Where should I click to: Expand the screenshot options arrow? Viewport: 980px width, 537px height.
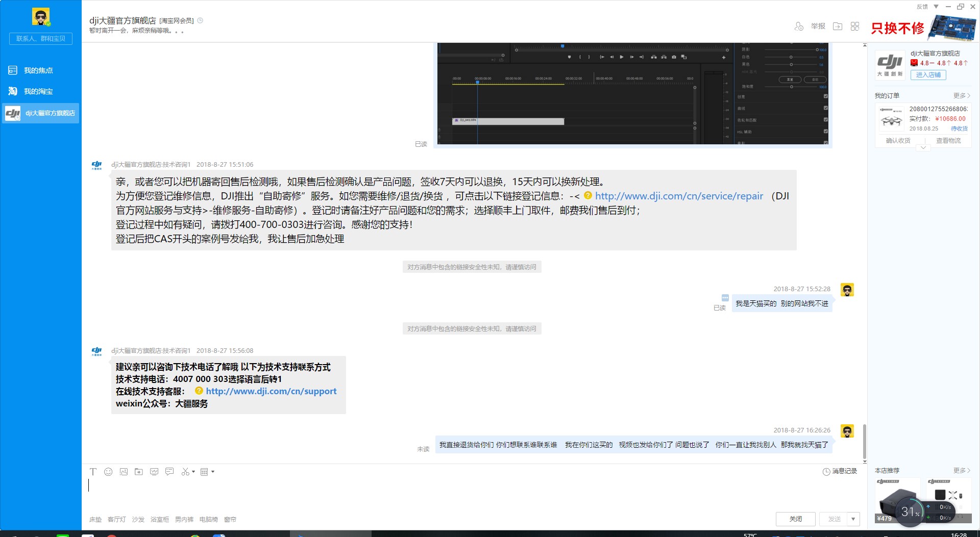pos(193,472)
